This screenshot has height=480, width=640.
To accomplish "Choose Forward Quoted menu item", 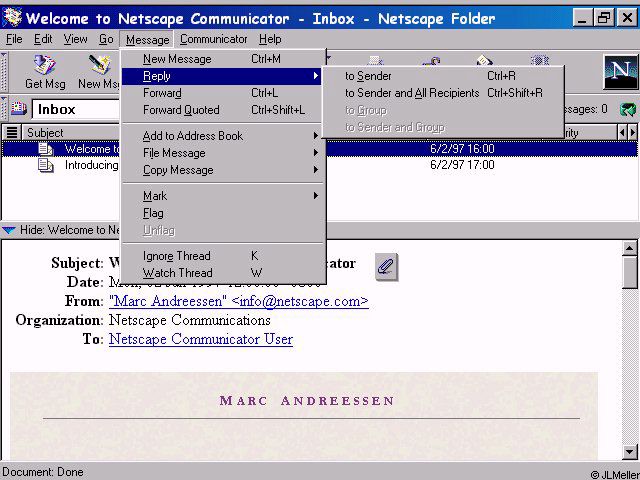I will click(224, 110).
